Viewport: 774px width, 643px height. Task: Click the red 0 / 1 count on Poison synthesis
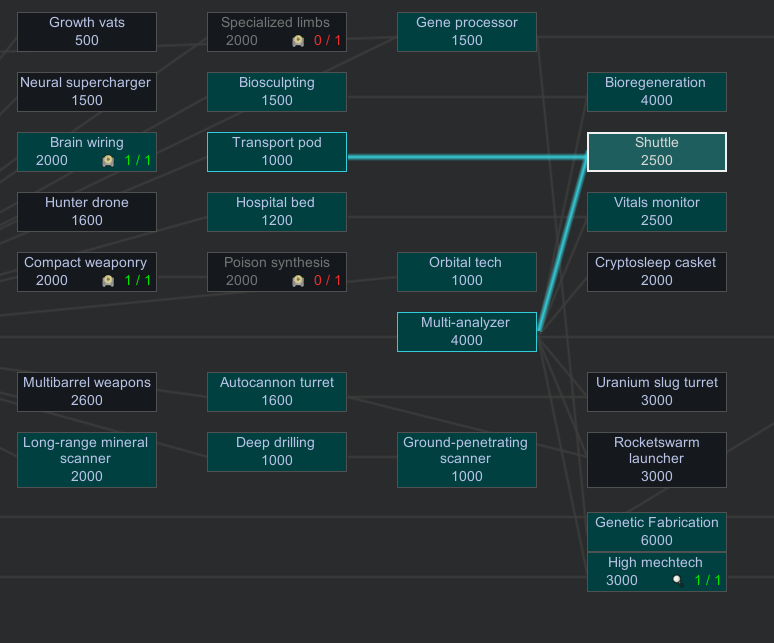pos(327,280)
